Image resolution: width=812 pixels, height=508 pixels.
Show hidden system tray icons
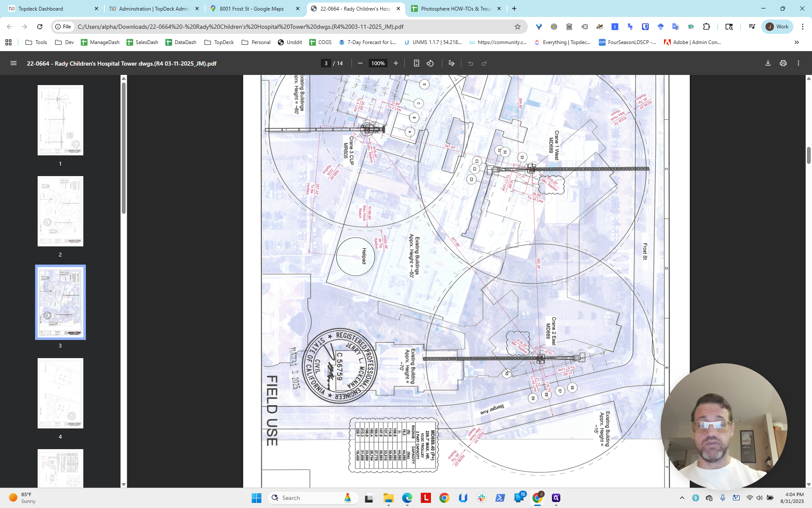point(682,498)
